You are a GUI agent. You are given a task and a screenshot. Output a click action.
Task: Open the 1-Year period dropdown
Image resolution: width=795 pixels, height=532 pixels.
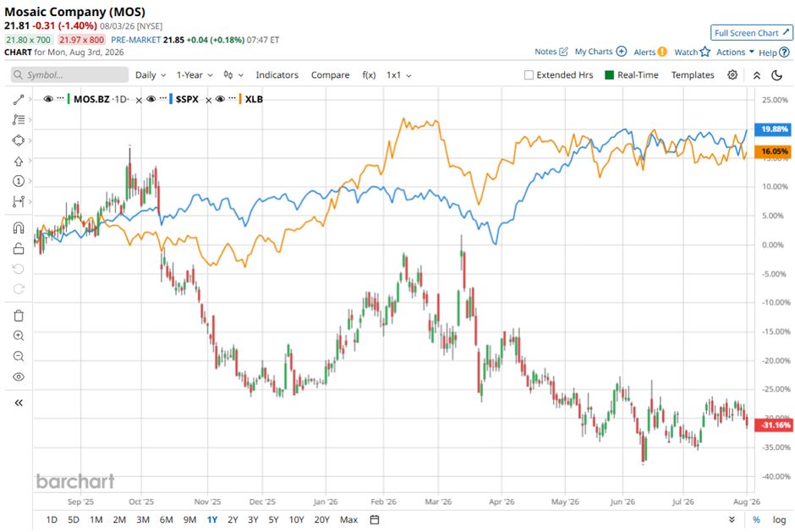pos(195,75)
